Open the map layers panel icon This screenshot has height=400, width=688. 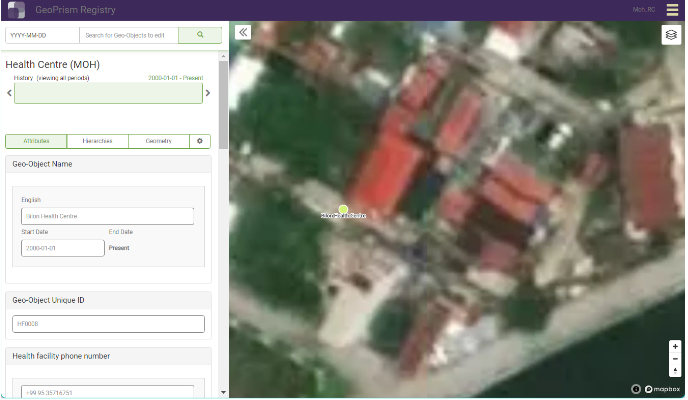[671, 35]
